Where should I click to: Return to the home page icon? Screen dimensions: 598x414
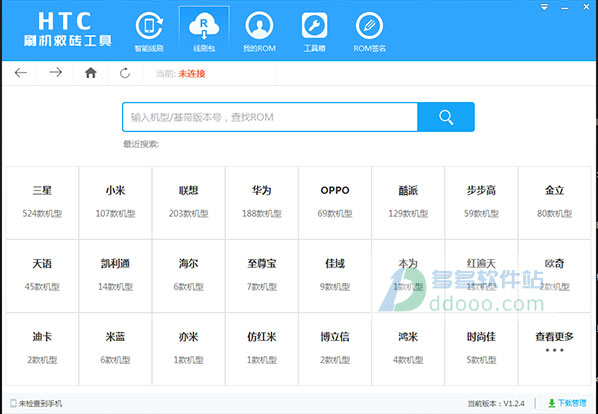point(90,72)
